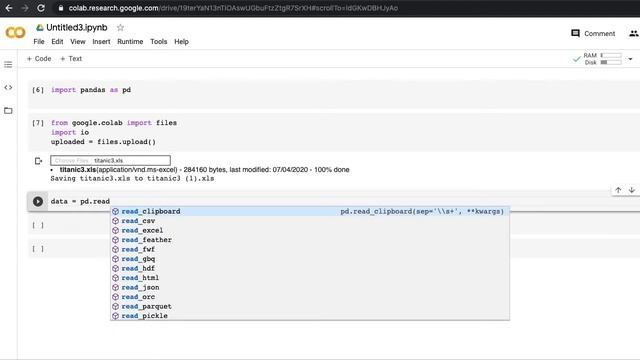
Task: Click uploaded = files.upload() code line
Action: 103,142
